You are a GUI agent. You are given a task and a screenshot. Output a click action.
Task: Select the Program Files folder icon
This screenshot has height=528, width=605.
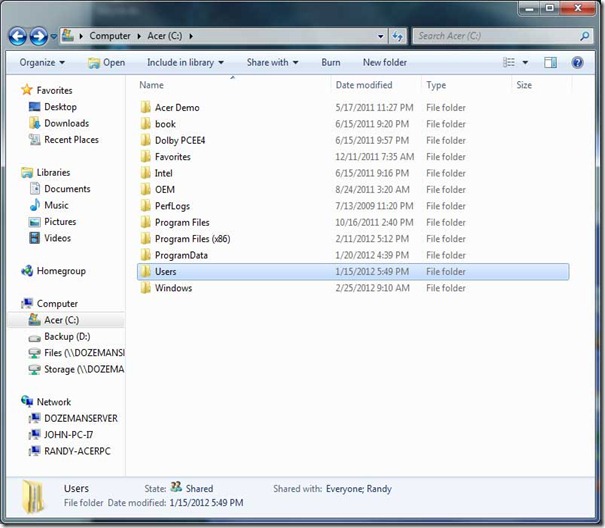(x=145, y=222)
